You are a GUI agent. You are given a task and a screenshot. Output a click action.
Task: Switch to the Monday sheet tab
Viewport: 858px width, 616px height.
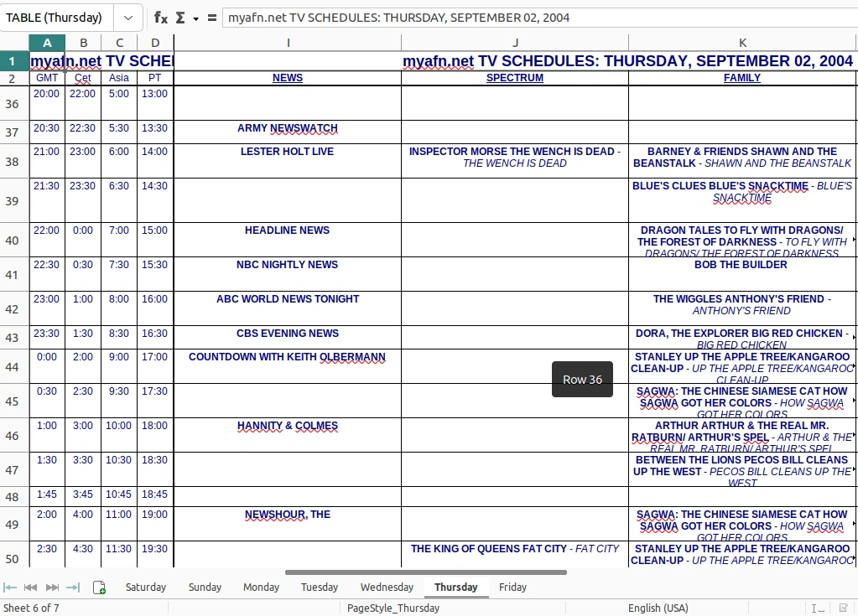click(261, 587)
